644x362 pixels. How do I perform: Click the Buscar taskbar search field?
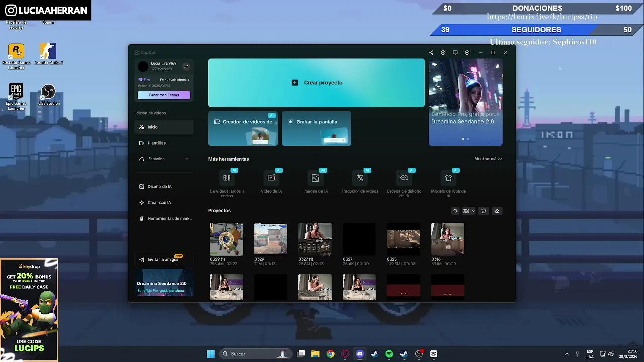256,354
